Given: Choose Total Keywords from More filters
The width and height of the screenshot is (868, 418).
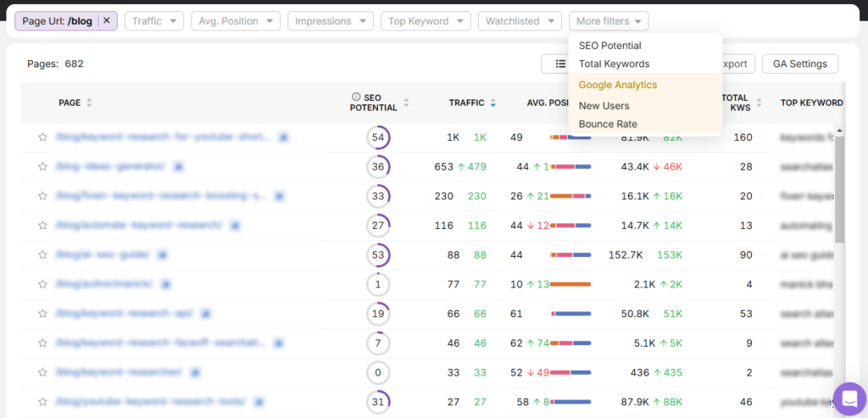Looking at the screenshot, I should tap(614, 64).
